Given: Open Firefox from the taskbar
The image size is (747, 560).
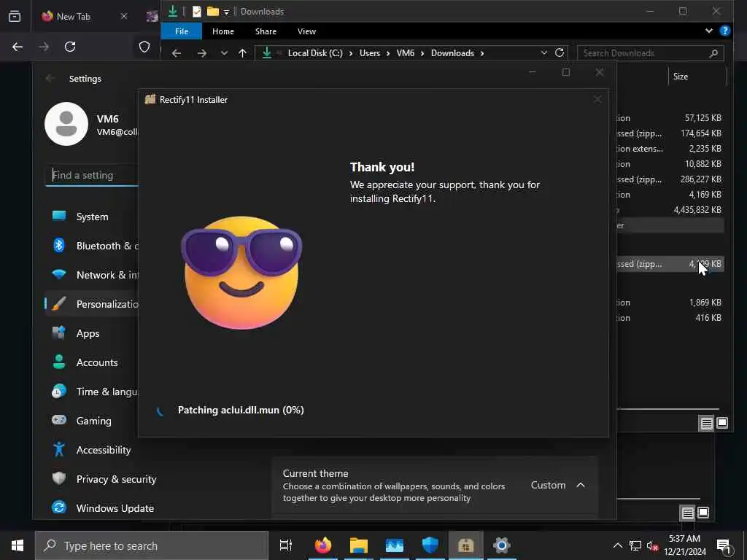Looking at the screenshot, I should pos(323,545).
